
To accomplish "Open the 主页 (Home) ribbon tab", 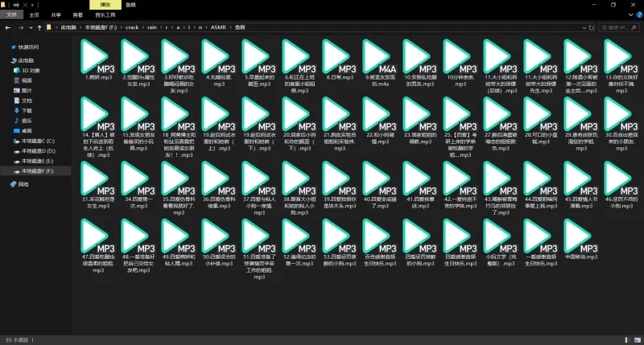I will (34, 14).
